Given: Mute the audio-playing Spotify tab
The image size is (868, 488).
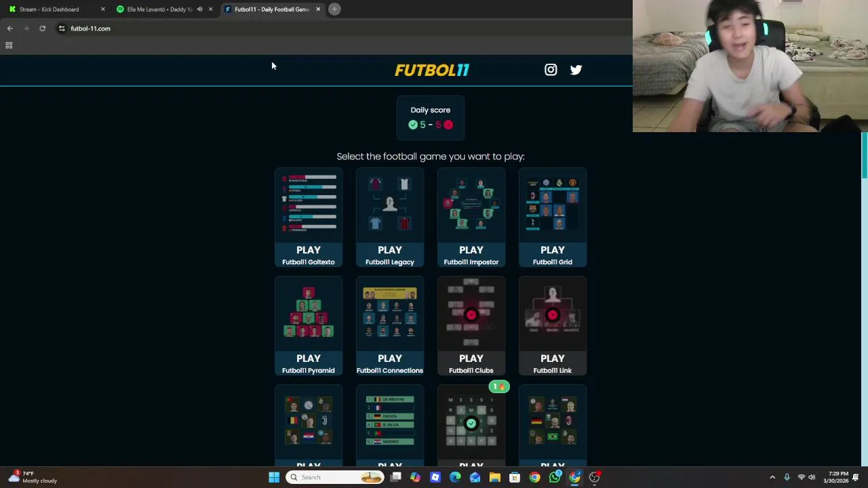Looking at the screenshot, I should 199,9.
